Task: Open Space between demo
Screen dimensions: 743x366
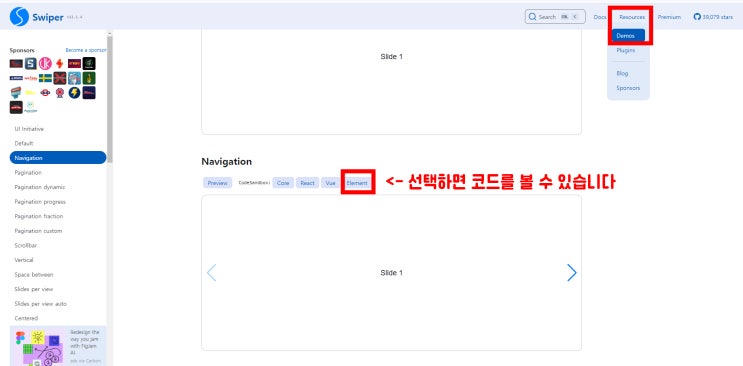Action: point(34,274)
